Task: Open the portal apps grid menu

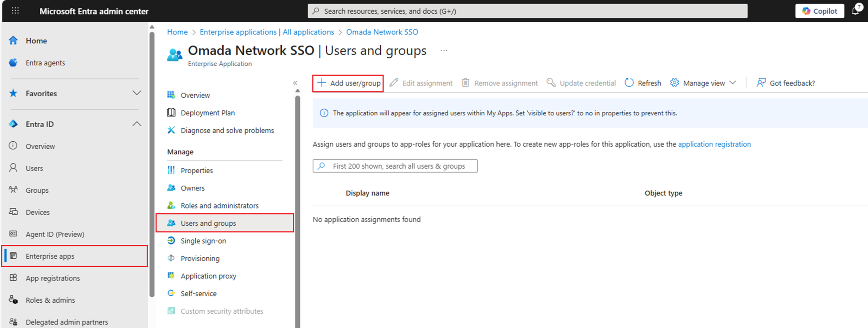Action: [15, 11]
